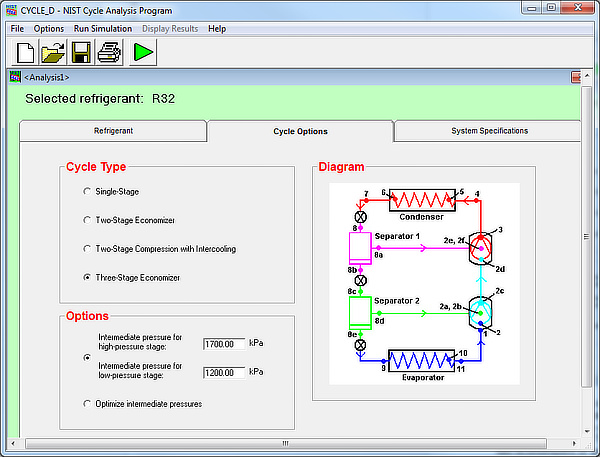Click the vertical scrollbar down arrow
This screenshot has width=600, height=457.
[587, 431]
